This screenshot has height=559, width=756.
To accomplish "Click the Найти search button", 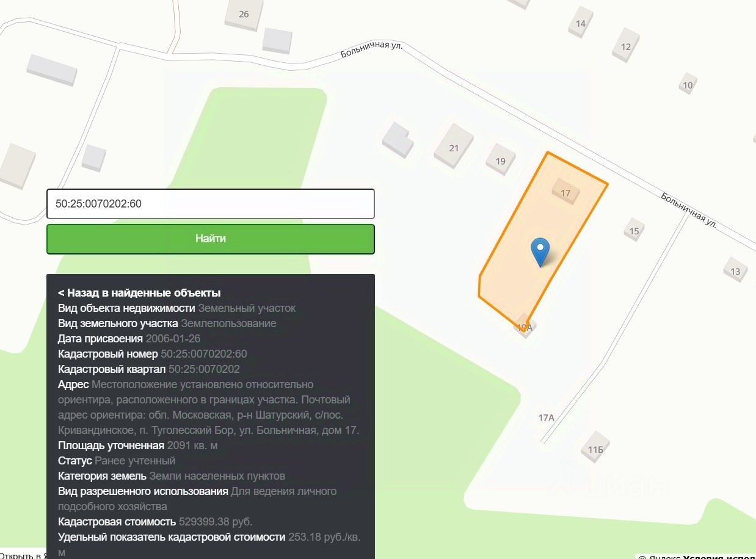I will click(211, 239).
